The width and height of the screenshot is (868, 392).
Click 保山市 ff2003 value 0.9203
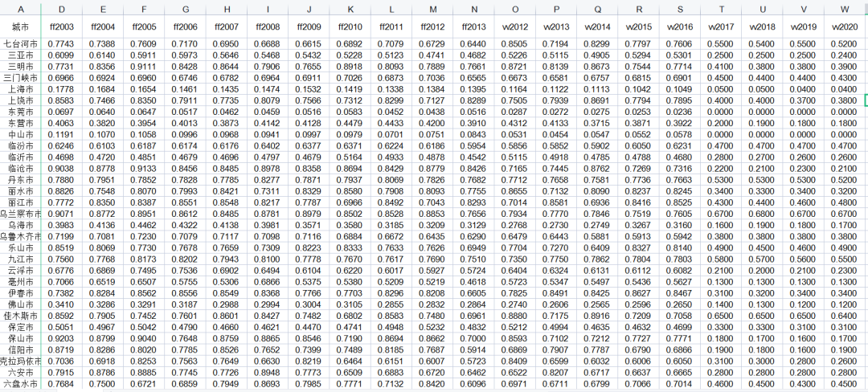(x=61, y=338)
